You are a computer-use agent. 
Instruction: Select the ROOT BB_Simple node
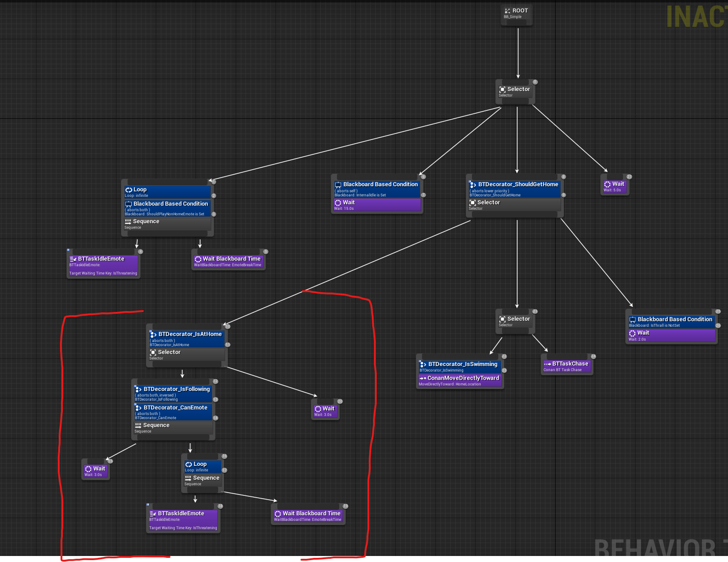click(x=516, y=13)
